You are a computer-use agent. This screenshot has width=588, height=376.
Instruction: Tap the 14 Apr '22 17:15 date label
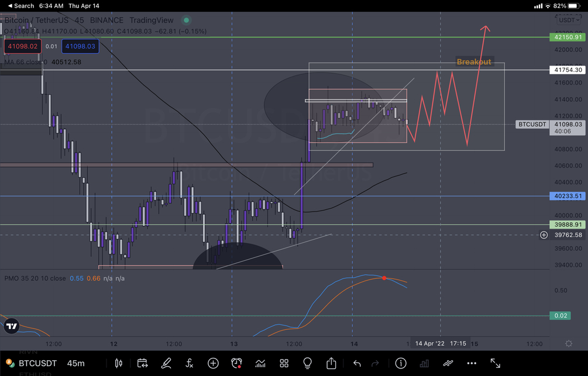(x=440, y=344)
